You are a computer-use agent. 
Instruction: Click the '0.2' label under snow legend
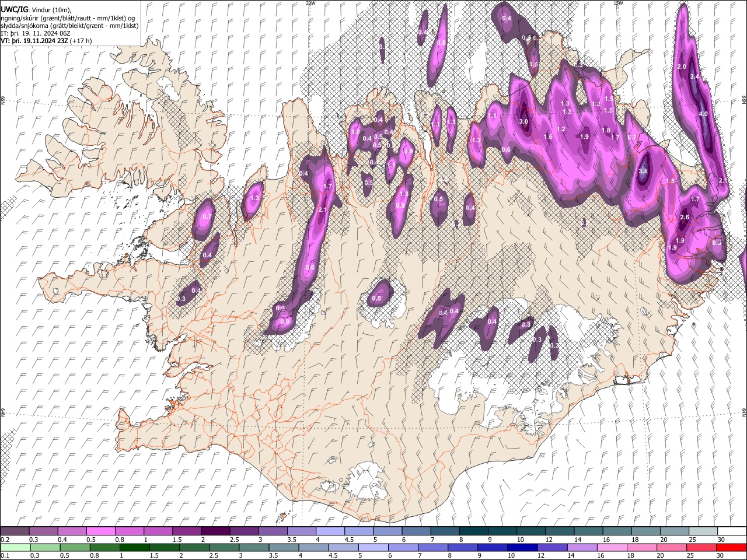(4, 540)
